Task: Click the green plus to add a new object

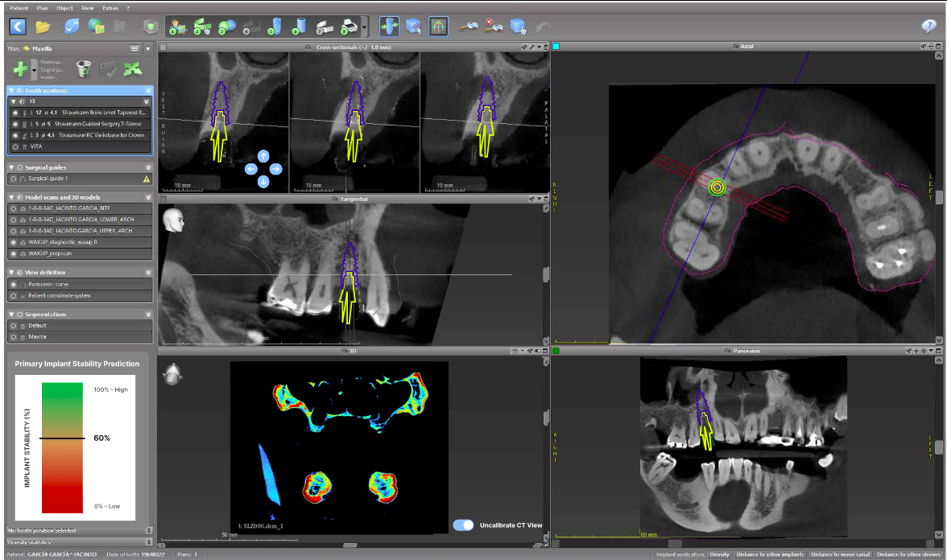Action: tap(20, 68)
